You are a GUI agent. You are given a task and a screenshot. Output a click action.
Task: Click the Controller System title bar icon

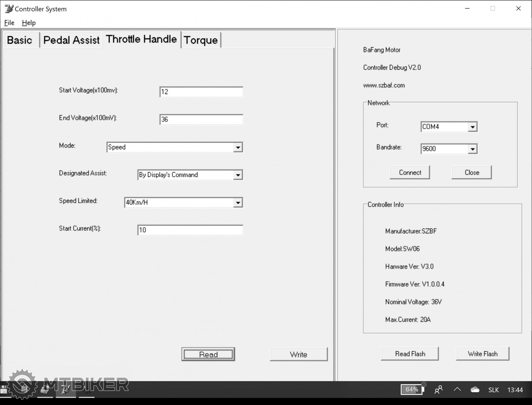pos(9,9)
